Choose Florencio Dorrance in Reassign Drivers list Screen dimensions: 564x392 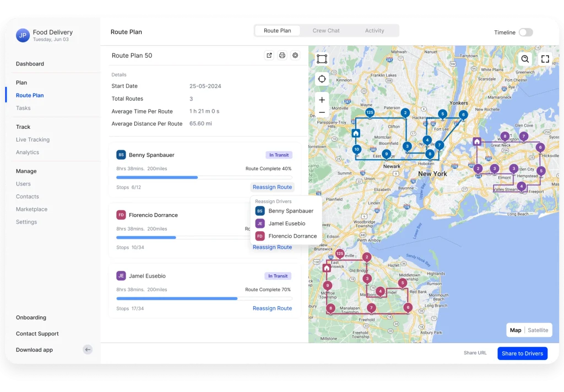pos(286,236)
